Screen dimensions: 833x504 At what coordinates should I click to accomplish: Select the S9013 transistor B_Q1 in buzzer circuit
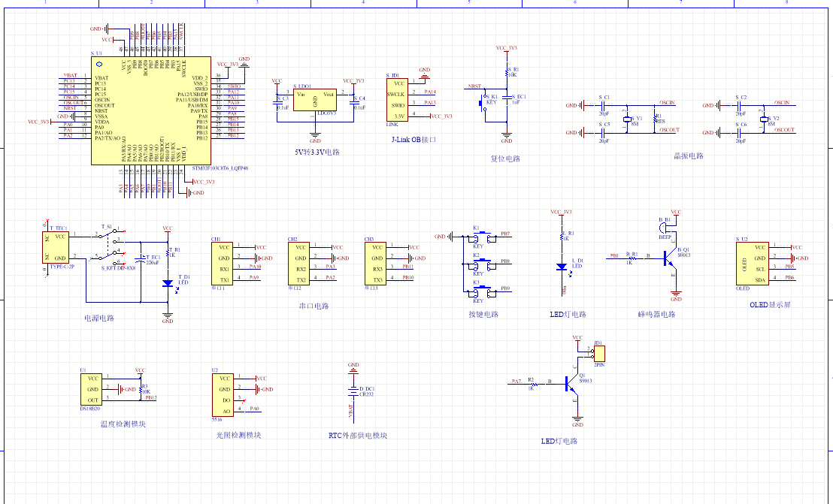tap(669, 259)
